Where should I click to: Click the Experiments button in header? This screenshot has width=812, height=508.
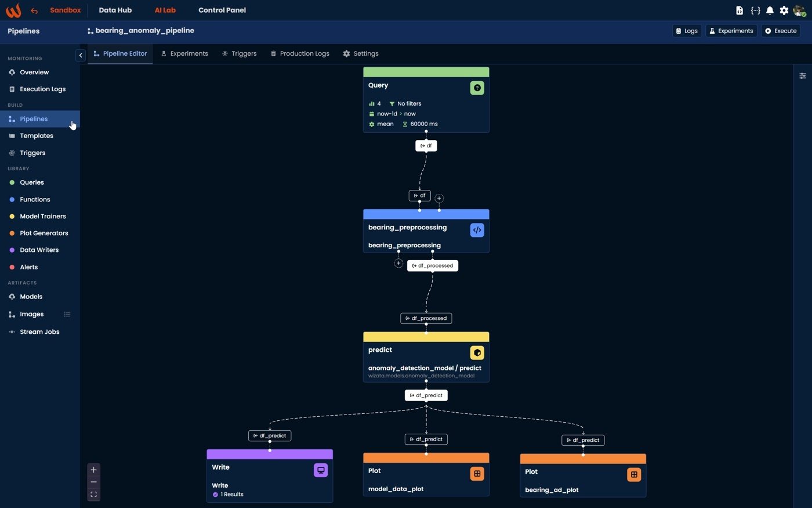(731, 31)
